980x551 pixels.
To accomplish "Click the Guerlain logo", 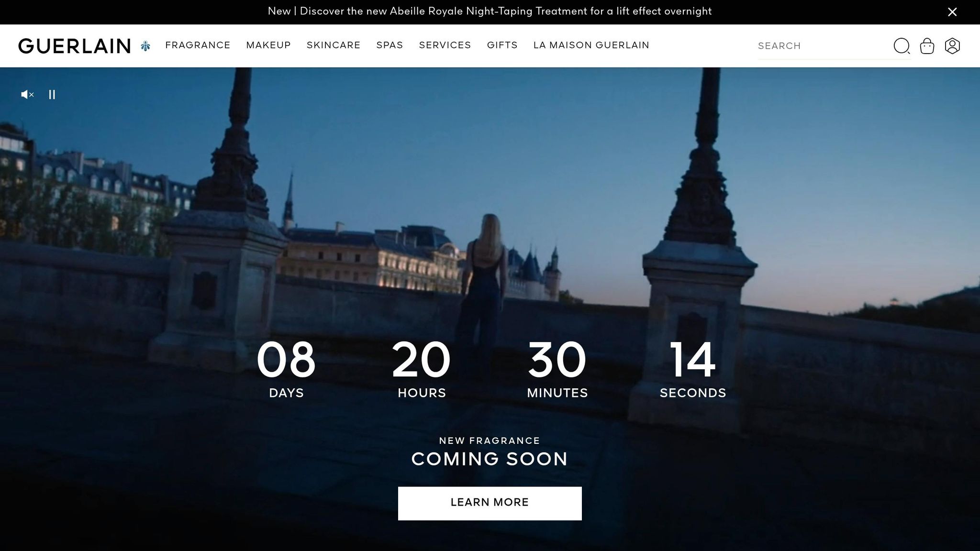I will click(74, 46).
